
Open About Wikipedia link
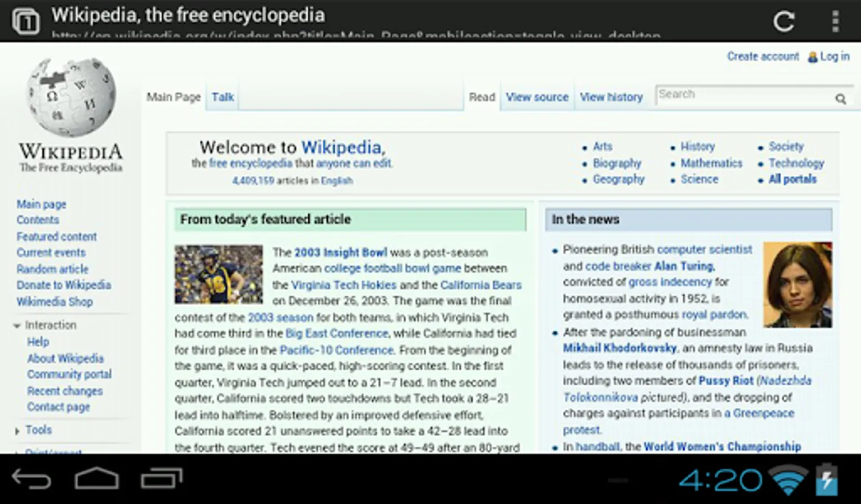tap(66, 358)
